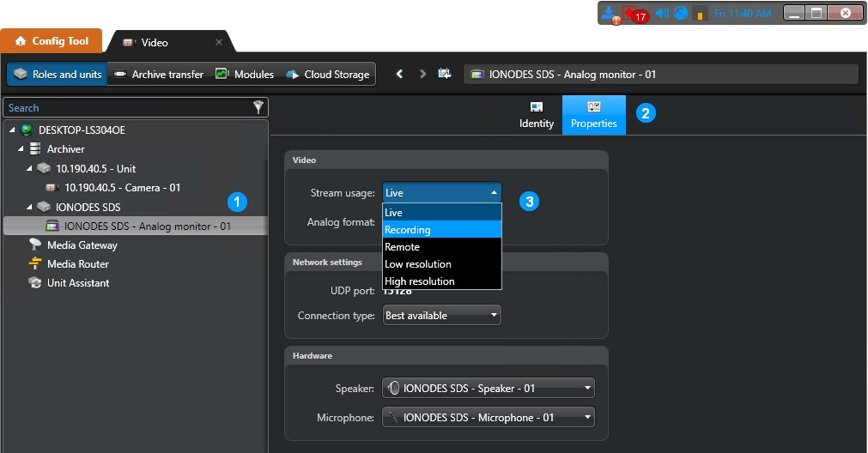Switch to the Identity tab
Screen dimensions: 868x453
pos(537,115)
